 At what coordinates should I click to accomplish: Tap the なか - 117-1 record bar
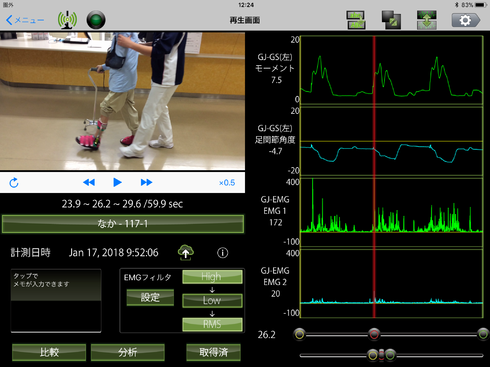click(123, 224)
